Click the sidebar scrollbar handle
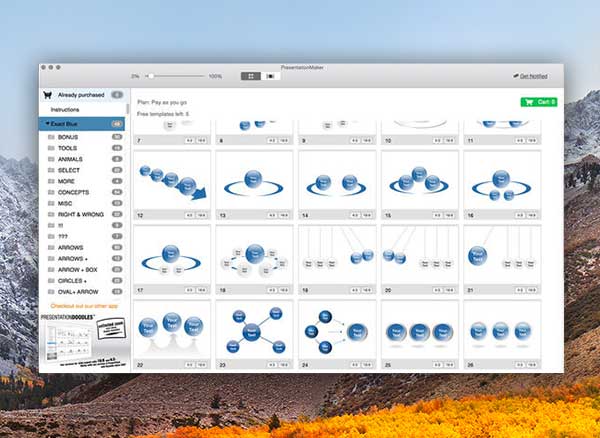This screenshot has width=600, height=438. (x=127, y=109)
